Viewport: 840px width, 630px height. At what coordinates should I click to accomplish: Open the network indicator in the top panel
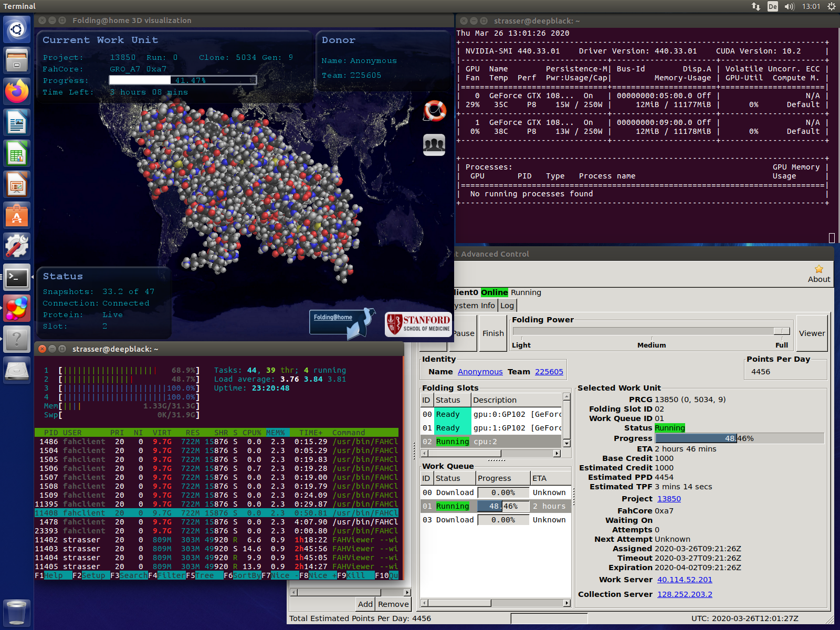pos(756,6)
